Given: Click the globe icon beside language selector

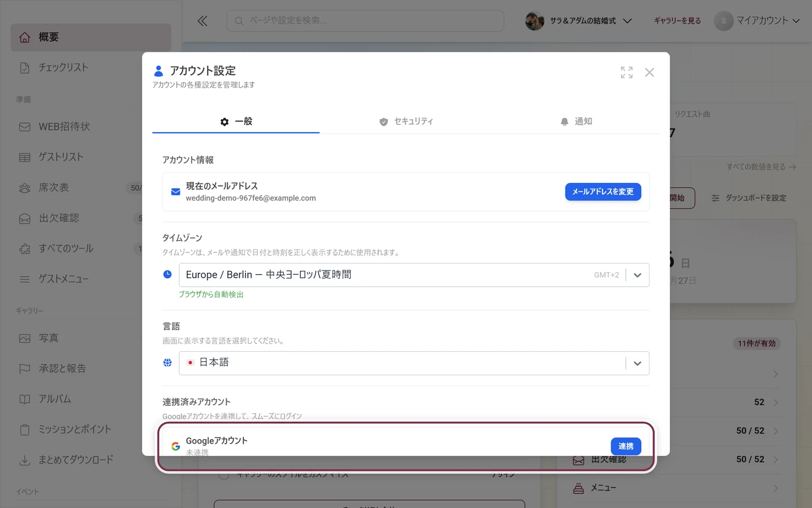Looking at the screenshot, I should pyautogui.click(x=167, y=363).
